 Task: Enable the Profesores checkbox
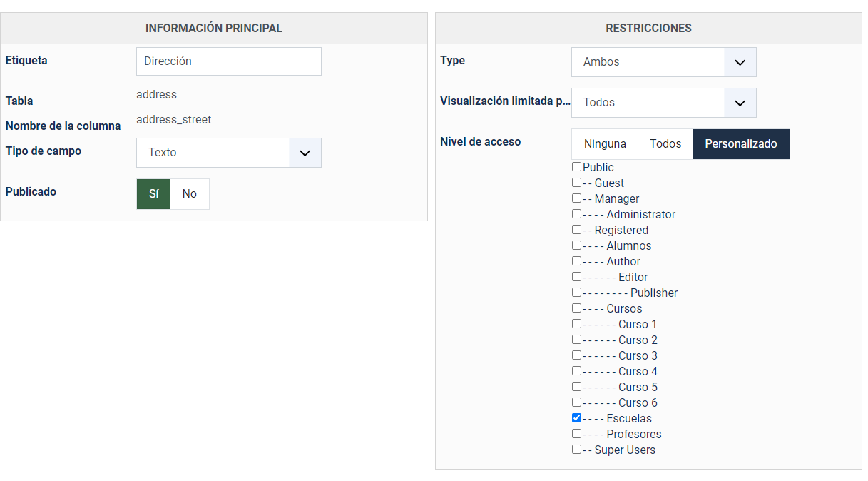576,434
